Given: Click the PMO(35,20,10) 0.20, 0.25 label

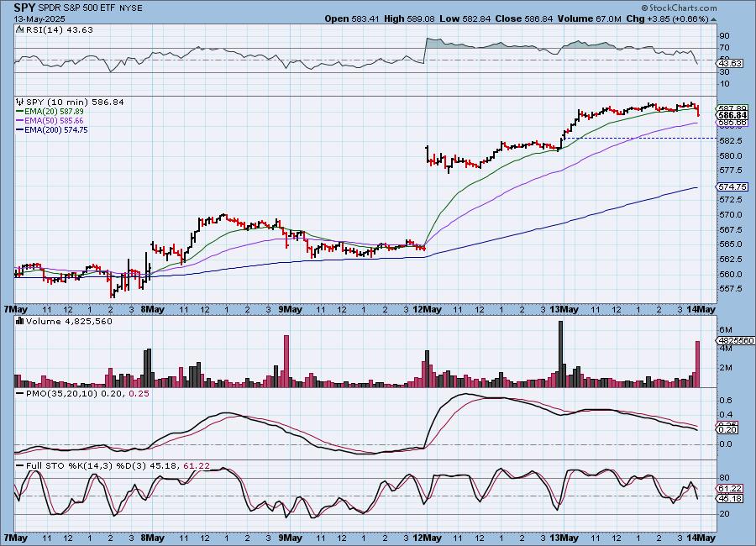Looking at the screenshot, I should pyautogui.click(x=87, y=394).
